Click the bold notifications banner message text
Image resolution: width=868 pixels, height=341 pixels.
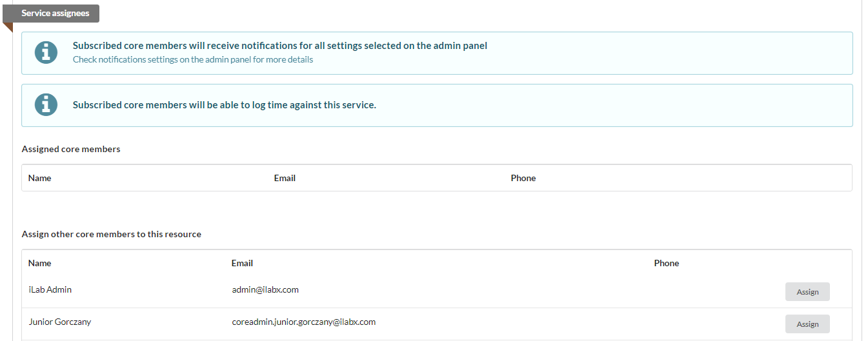(x=279, y=46)
